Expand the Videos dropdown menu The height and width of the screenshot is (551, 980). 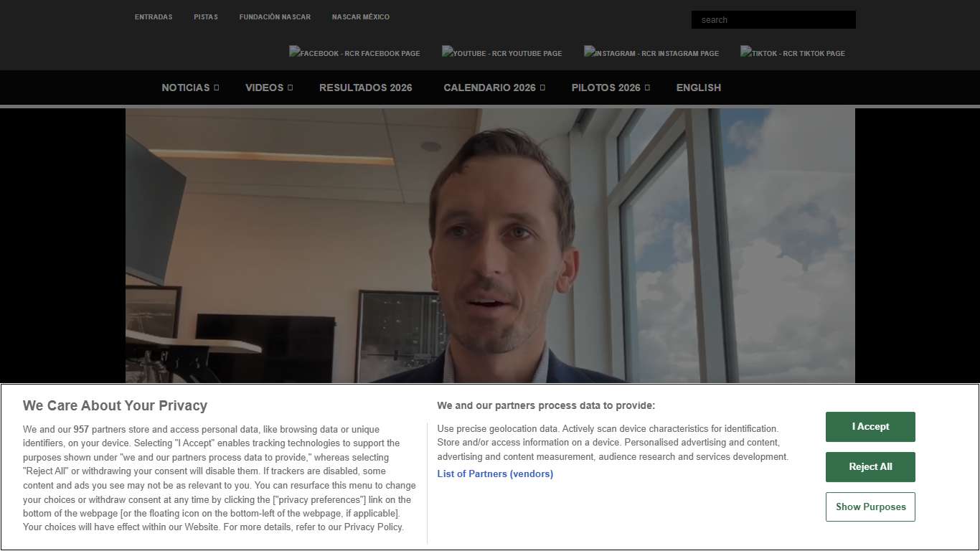pos(269,88)
